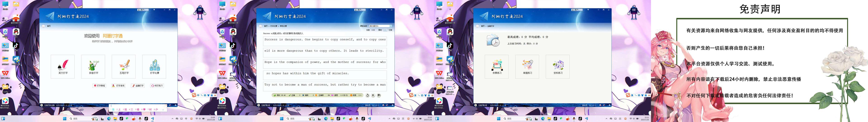
Task: Open the 资料练习 data practice tile
Action: [558, 66]
